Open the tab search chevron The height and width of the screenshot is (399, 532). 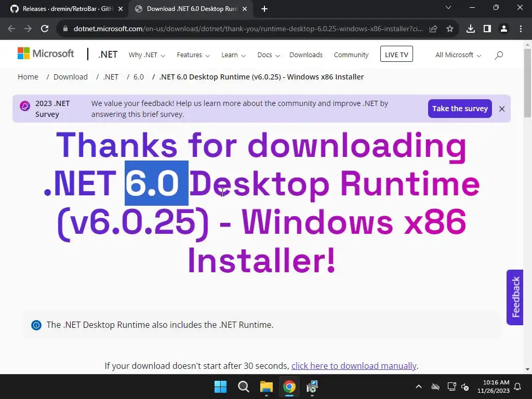tap(448, 7)
